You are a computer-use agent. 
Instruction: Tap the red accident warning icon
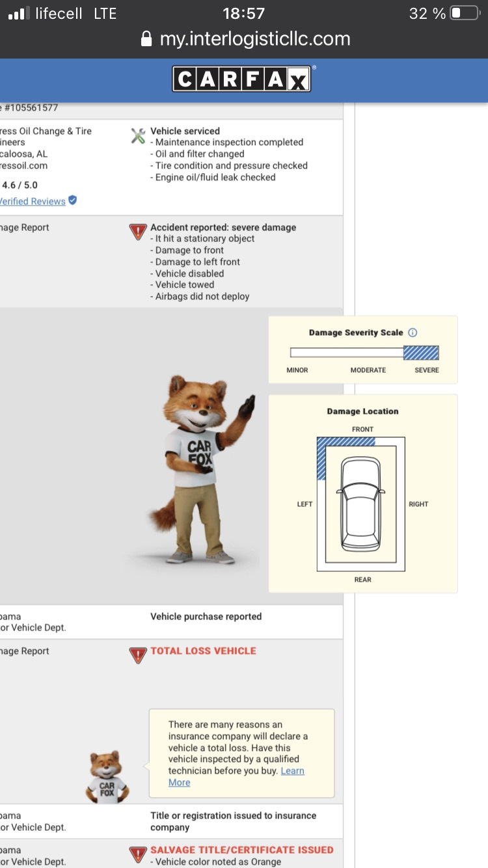(138, 232)
